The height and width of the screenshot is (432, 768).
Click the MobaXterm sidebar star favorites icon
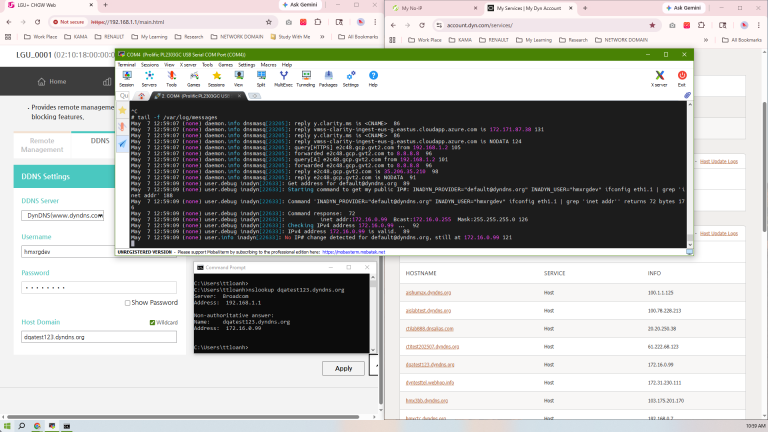(x=122, y=110)
